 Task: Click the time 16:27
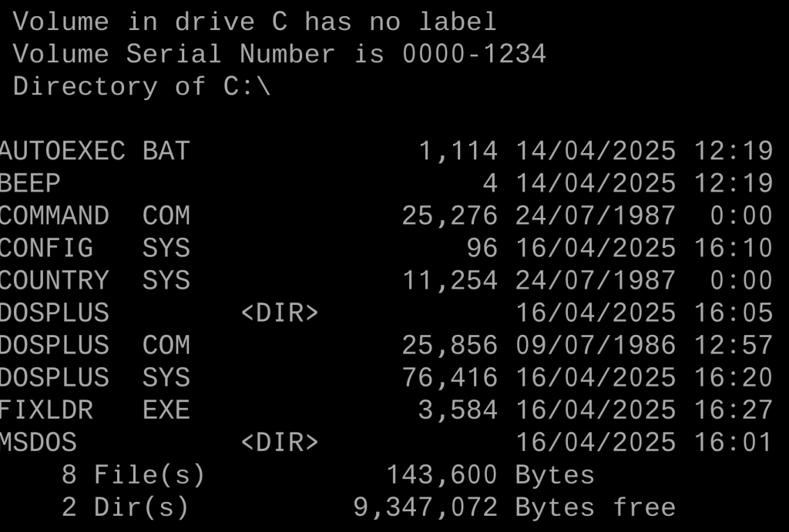pyautogui.click(x=734, y=410)
